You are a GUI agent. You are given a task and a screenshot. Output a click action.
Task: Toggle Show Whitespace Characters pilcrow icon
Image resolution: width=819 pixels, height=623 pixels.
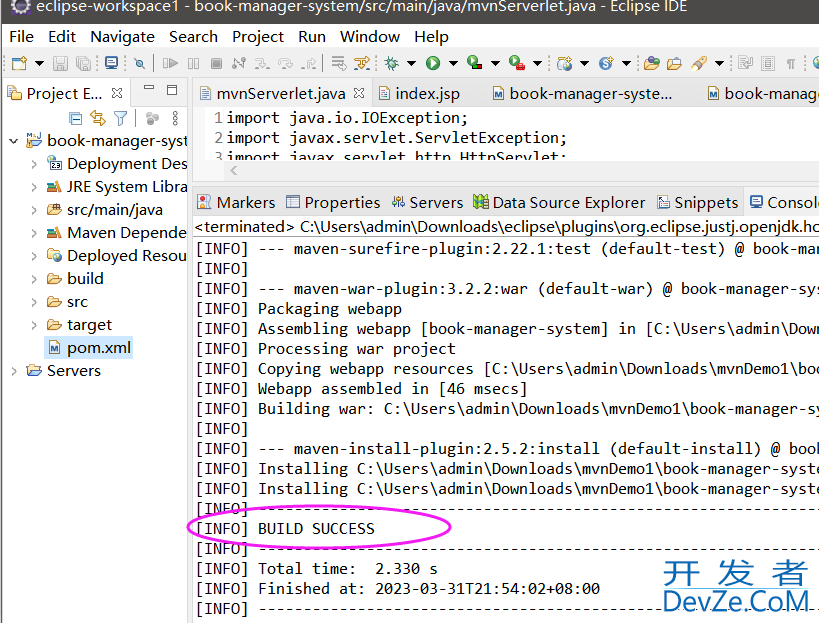pos(791,64)
